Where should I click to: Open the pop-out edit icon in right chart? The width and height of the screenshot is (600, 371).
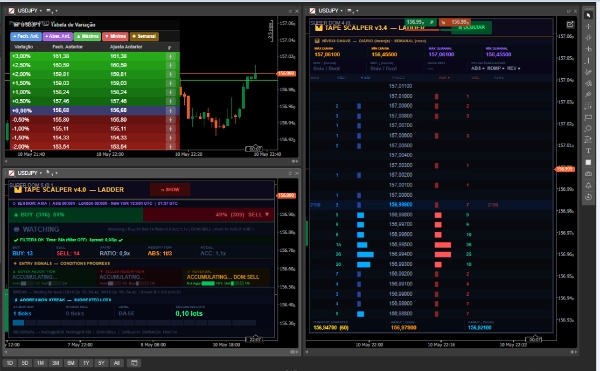click(570, 24)
